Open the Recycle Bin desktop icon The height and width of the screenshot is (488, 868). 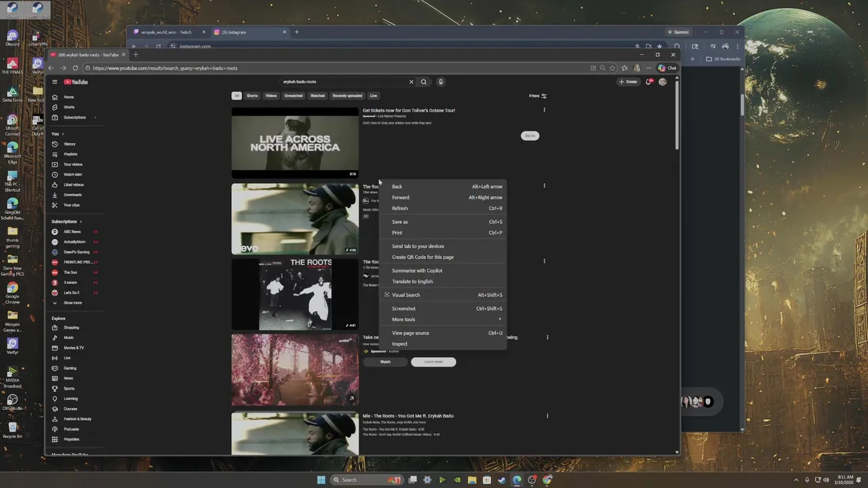(12, 430)
